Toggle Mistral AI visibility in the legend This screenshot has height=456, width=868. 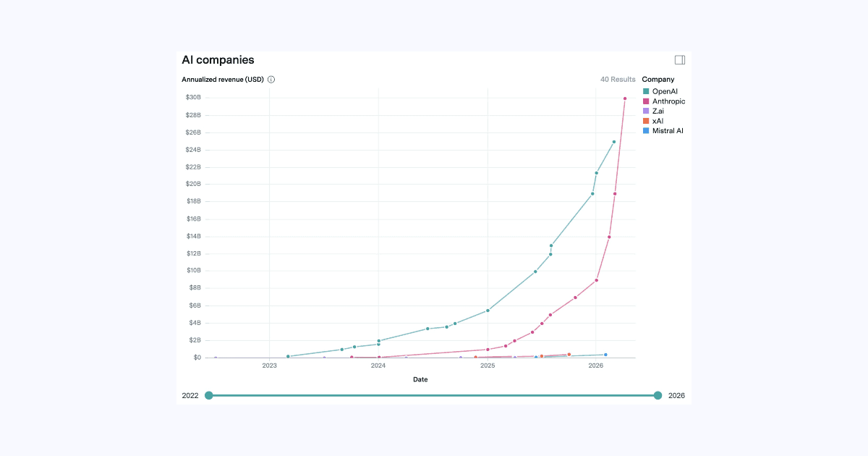point(666,130)
